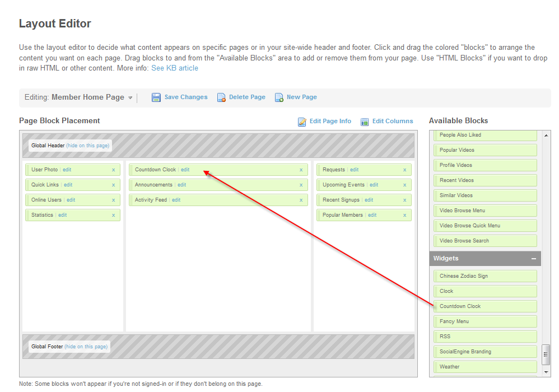Hide Global Footer on this page
The height and width of the screenshot is (392, 559).
(x=86, y=347)
